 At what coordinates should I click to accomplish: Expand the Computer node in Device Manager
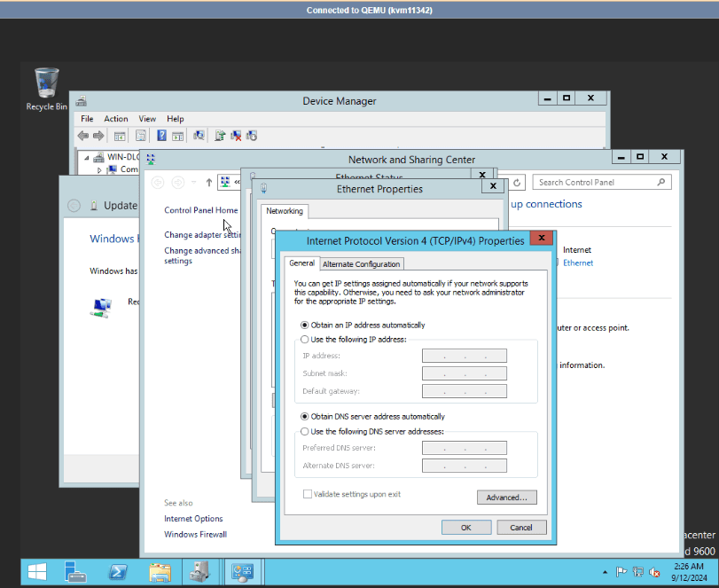[x=99, y=169]
